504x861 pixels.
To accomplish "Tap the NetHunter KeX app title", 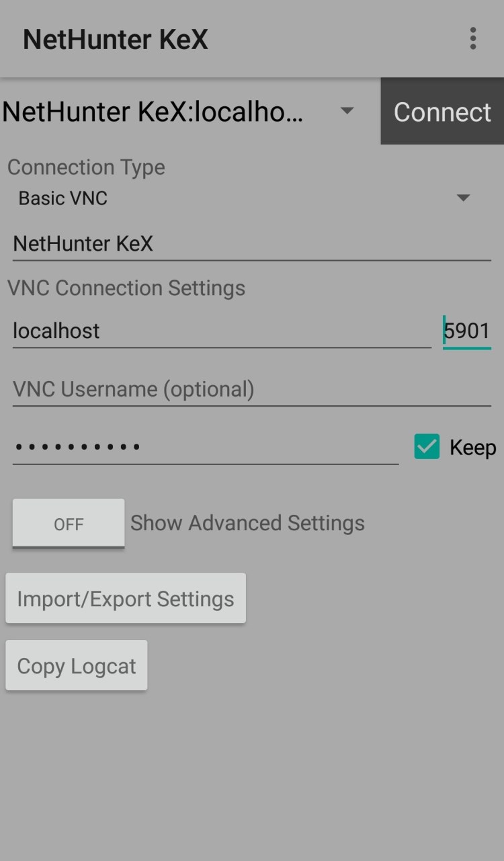I will tap(116, 40).
